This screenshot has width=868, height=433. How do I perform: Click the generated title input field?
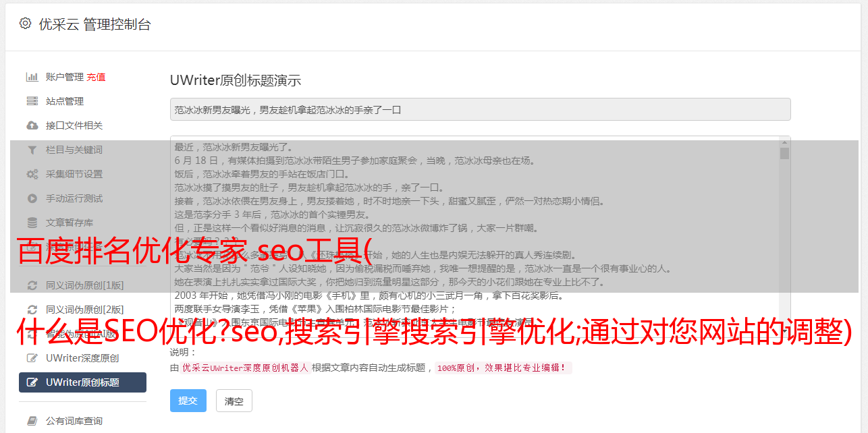480,109
